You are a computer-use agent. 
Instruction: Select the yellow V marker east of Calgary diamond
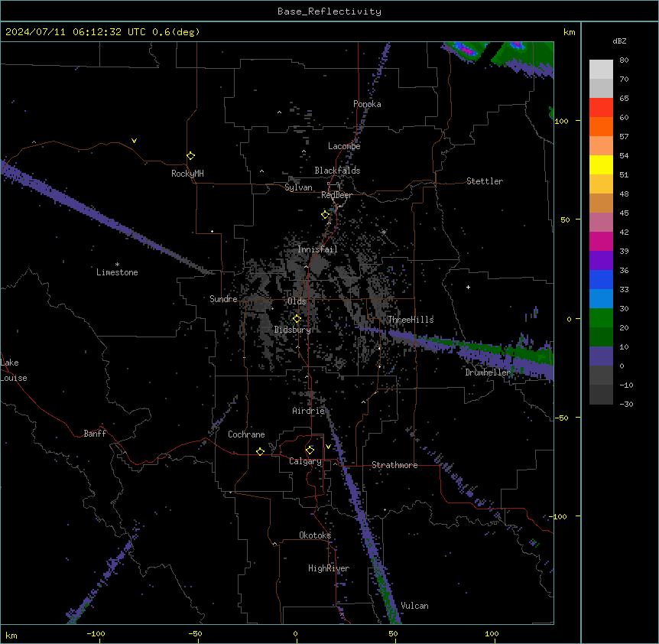(328, 447)
